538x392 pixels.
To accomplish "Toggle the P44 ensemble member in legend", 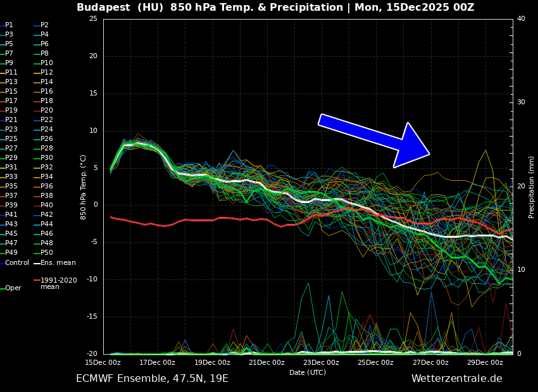I will point(47,224).
